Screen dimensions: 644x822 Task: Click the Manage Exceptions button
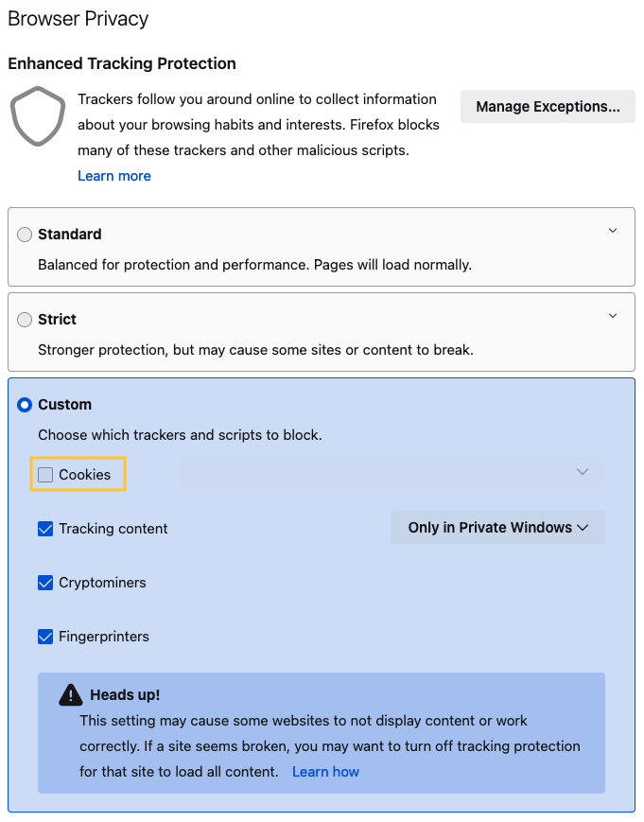point(548,107)
